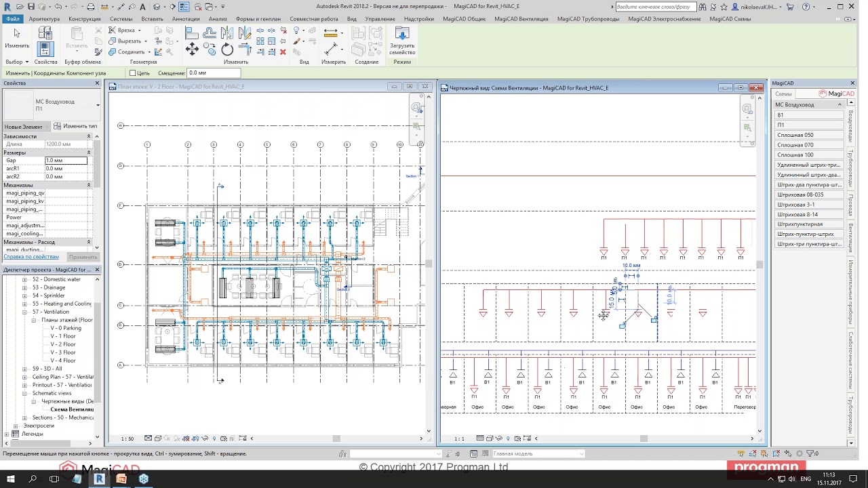This screenshot has width=868, height=488.
Task: Click the Вырезать button
Action: (129, 41)
